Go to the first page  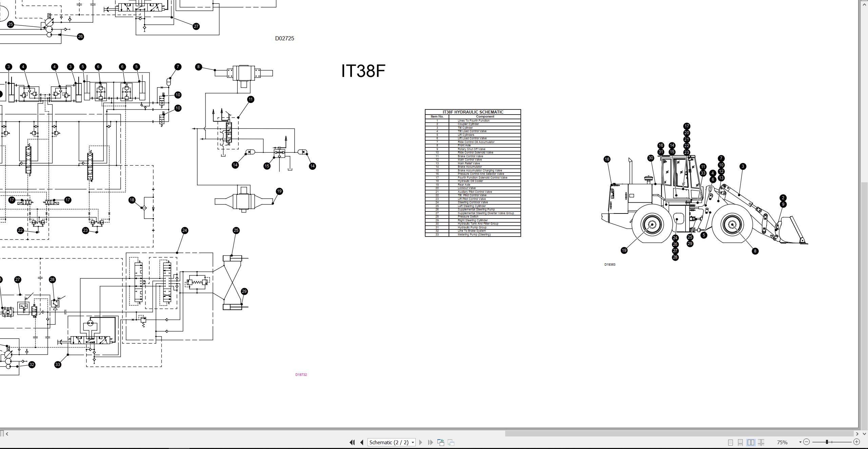352,442
